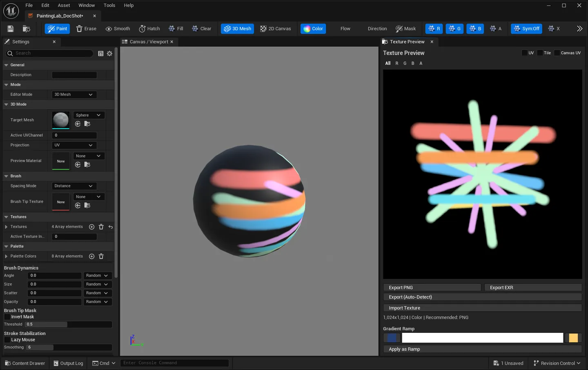Switch to 2D Canvas mode
The image size is (588, 370).
pos(276,29)
